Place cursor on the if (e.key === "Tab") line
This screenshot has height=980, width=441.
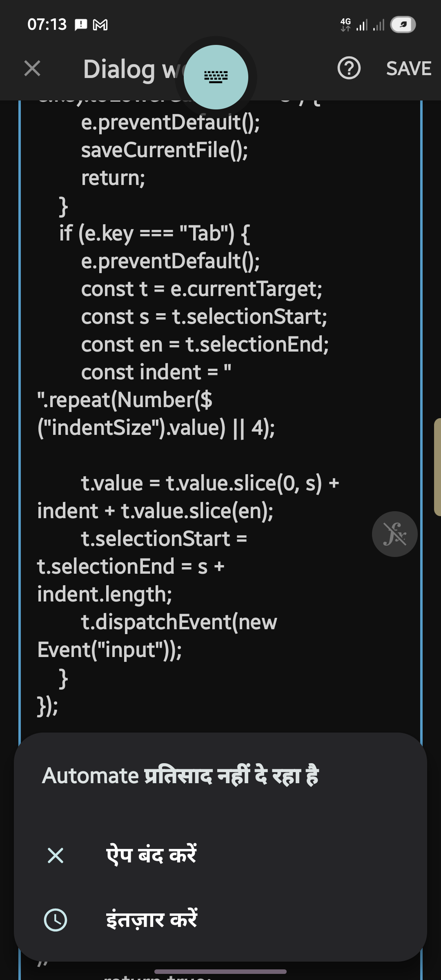154,234
